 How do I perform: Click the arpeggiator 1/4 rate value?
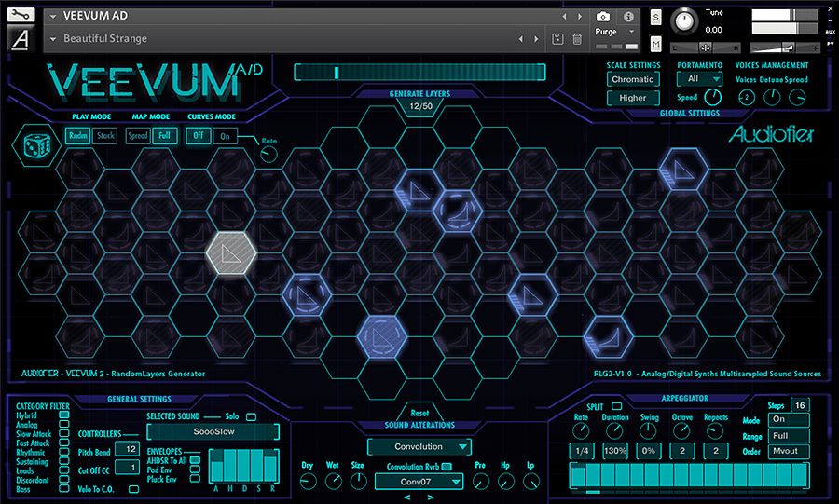[x=582, y=451]
